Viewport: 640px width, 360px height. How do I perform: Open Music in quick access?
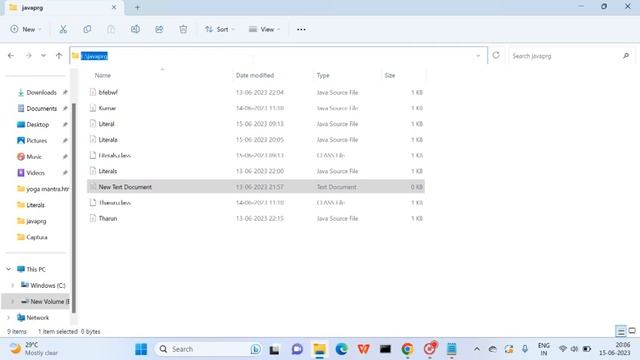tap(33, 157)
